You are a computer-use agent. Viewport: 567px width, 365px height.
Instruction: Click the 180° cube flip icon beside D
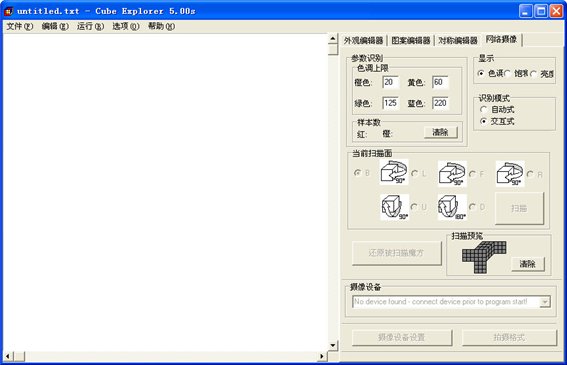pos(452,207)
